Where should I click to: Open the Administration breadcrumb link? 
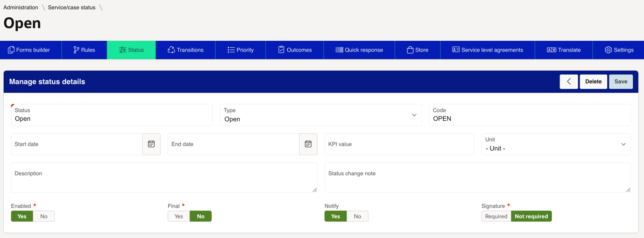tap(21, 7)
